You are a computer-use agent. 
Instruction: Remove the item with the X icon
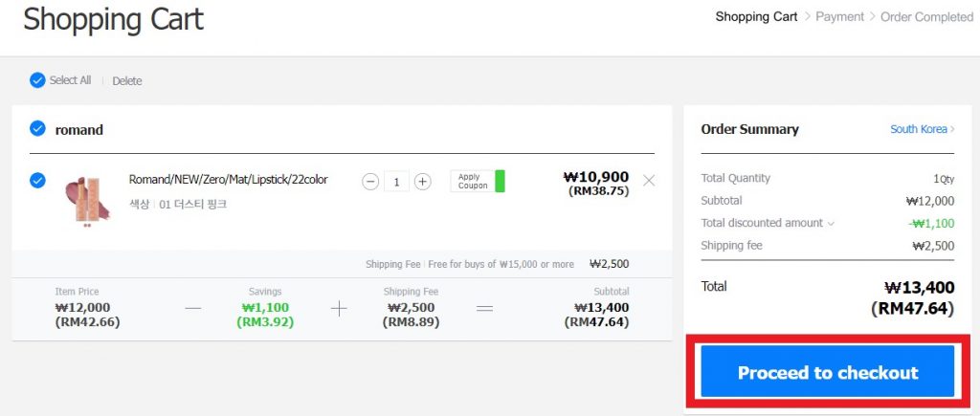click(649, 181)
